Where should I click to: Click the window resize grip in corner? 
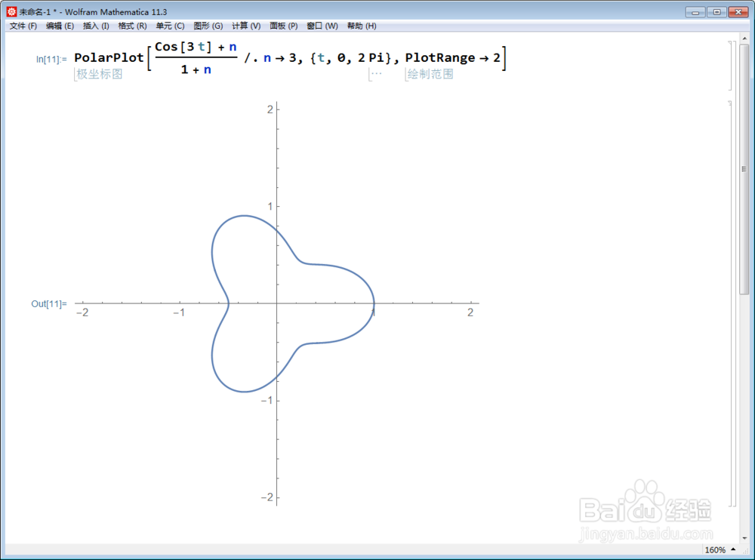pyautogui.click(x=745, y=550)
